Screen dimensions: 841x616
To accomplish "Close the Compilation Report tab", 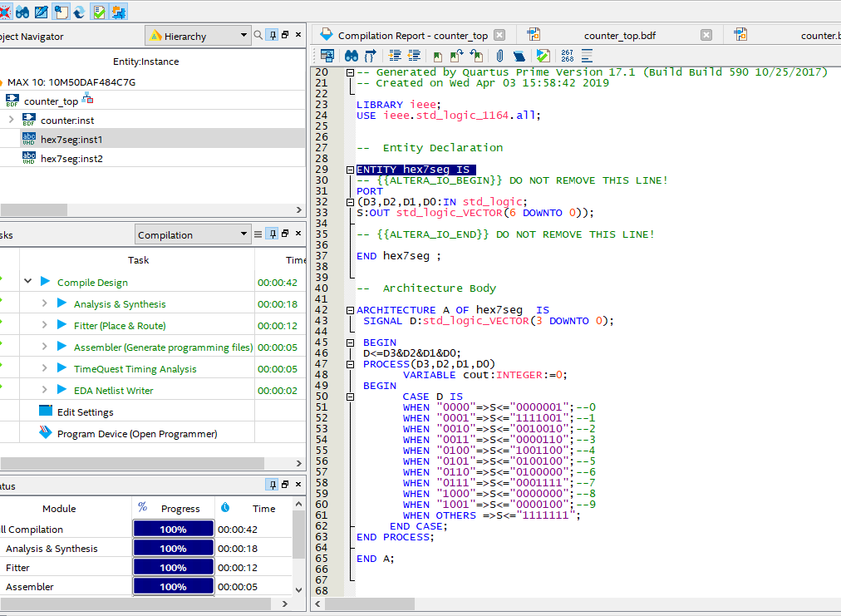I will click(x=499, y=35).
